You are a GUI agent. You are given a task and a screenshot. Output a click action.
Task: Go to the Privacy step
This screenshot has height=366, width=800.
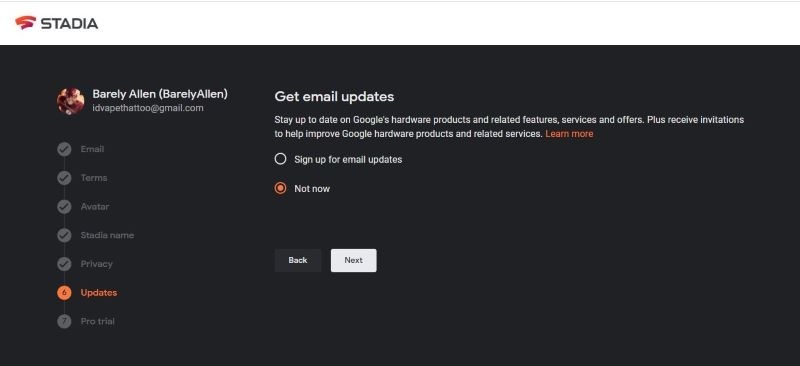point(96,264)
